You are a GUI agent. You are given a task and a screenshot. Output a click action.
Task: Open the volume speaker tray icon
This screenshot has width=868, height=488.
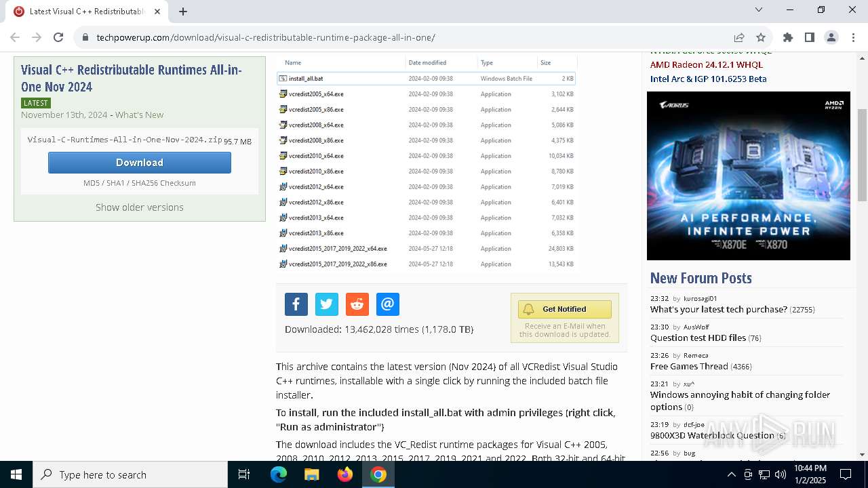coord(781,474)
